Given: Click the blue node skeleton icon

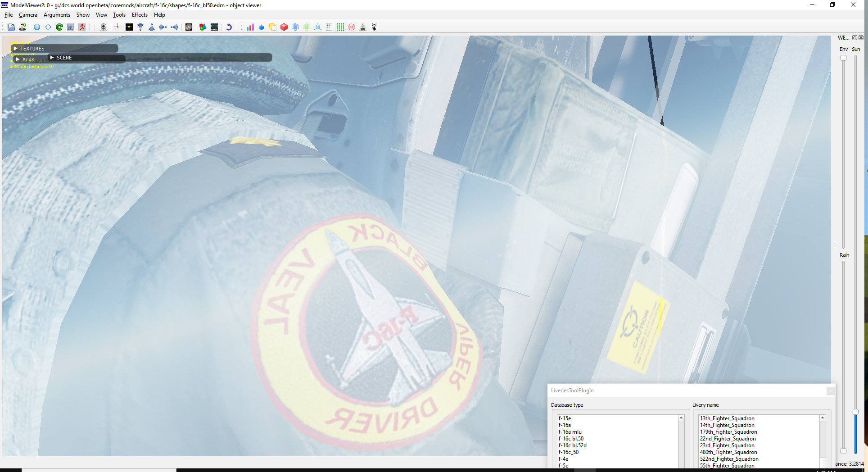Looking at the screenshot, I should (x=318, y=27).
